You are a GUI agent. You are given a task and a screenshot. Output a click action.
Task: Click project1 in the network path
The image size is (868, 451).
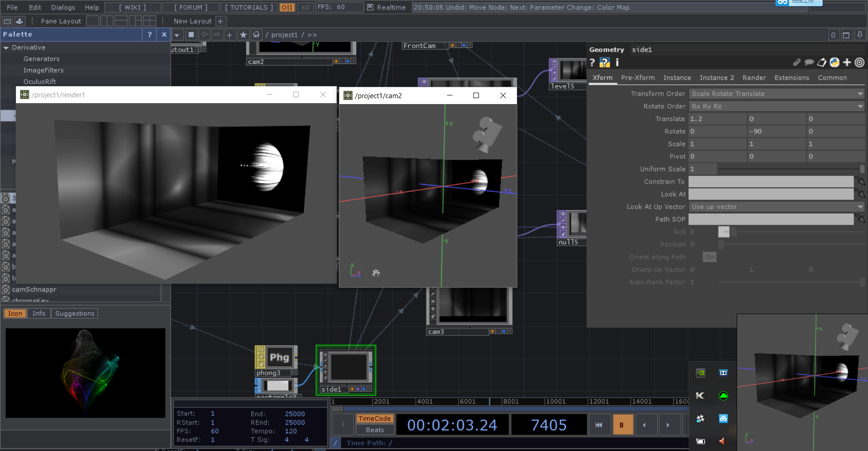(284, 35)
